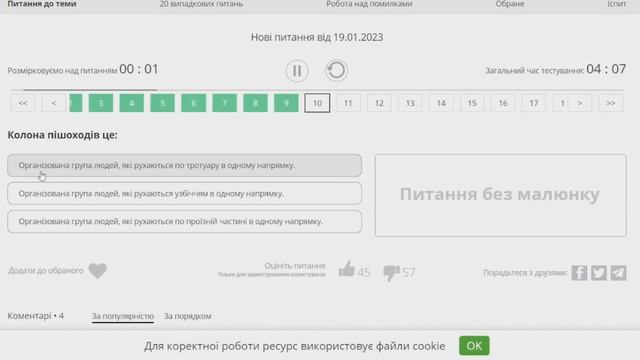Viewport: 640px width, 360px height.
Task: Go to previous question with <
Action: point(53,103)
